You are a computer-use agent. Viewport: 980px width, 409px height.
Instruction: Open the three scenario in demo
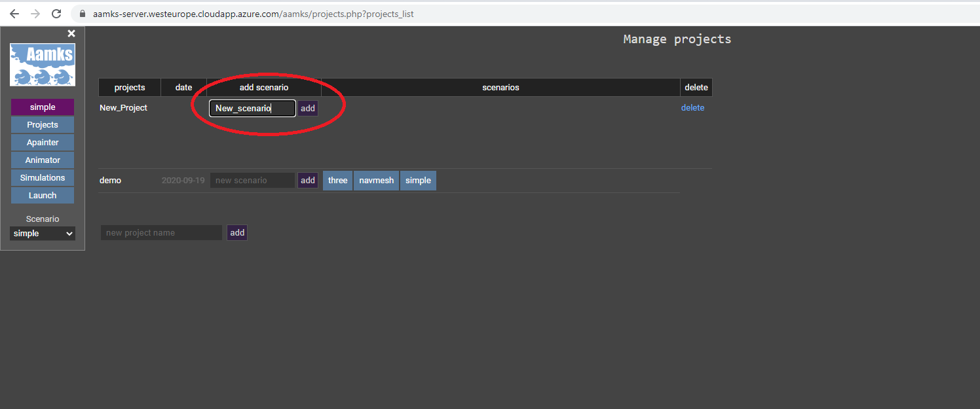click(337, 181)
